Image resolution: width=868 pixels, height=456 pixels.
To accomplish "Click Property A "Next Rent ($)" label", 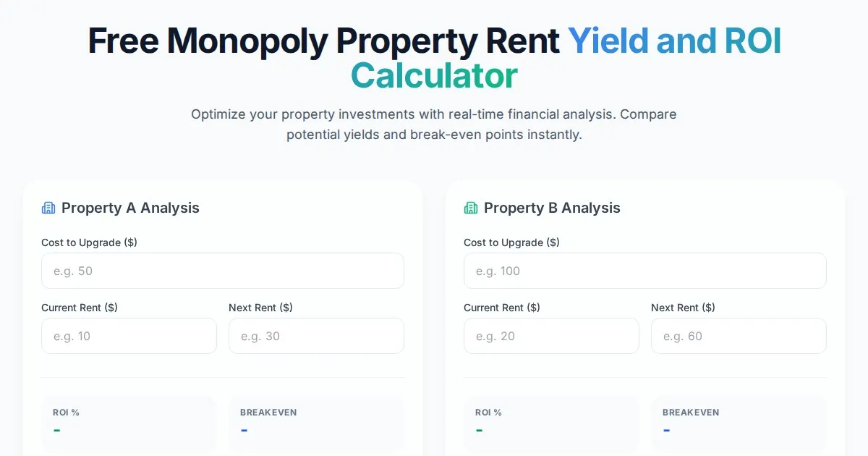I will [x=260, y=308].
